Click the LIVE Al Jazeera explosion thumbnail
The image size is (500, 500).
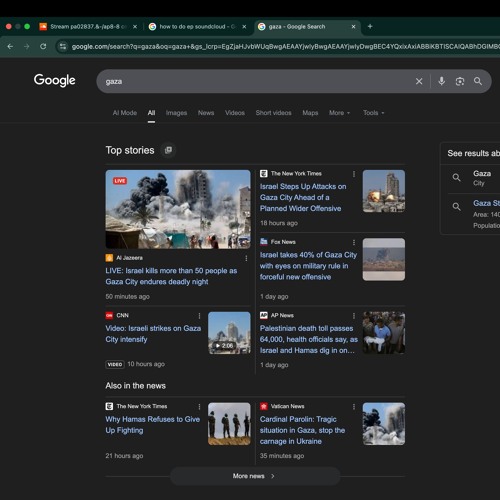[178, 209]
